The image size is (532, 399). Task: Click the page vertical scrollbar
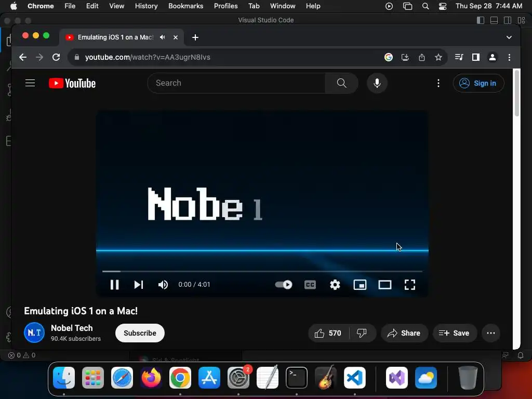pyautogui.click(x=517, y=94)
